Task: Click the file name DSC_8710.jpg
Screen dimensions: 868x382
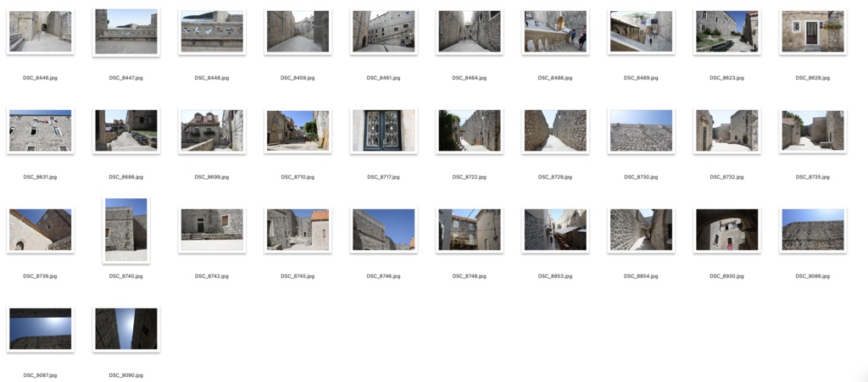Action: [x=298, y=177]
